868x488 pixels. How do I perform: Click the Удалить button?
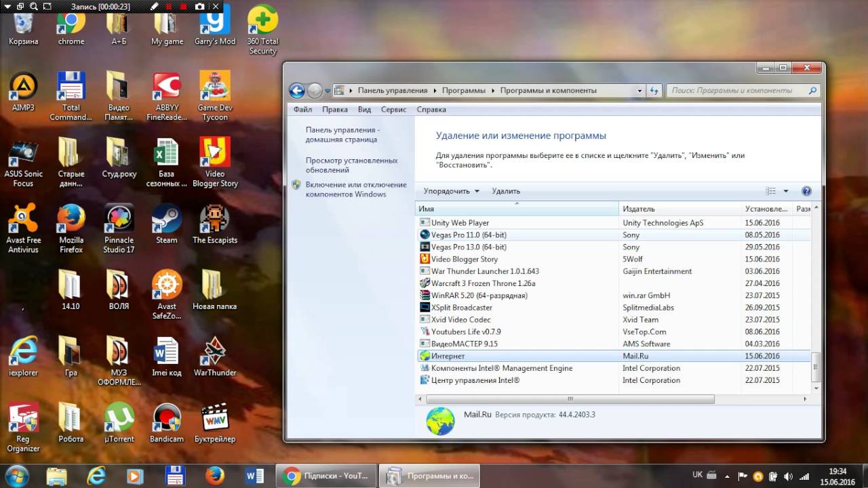(x=506, y=191)
